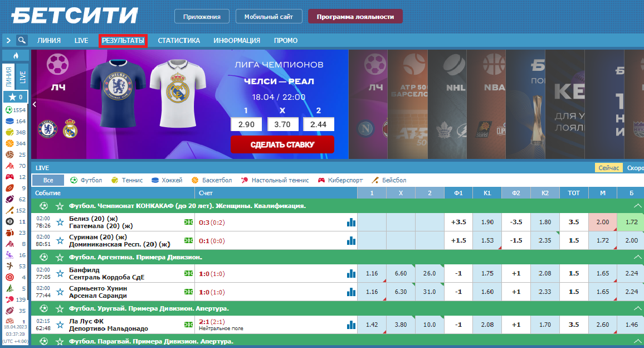The width and height of the screenshot is (644, 348).
Task: Select football icon with 1554 events
Action: pyautogui.click(x=9, y=110)
